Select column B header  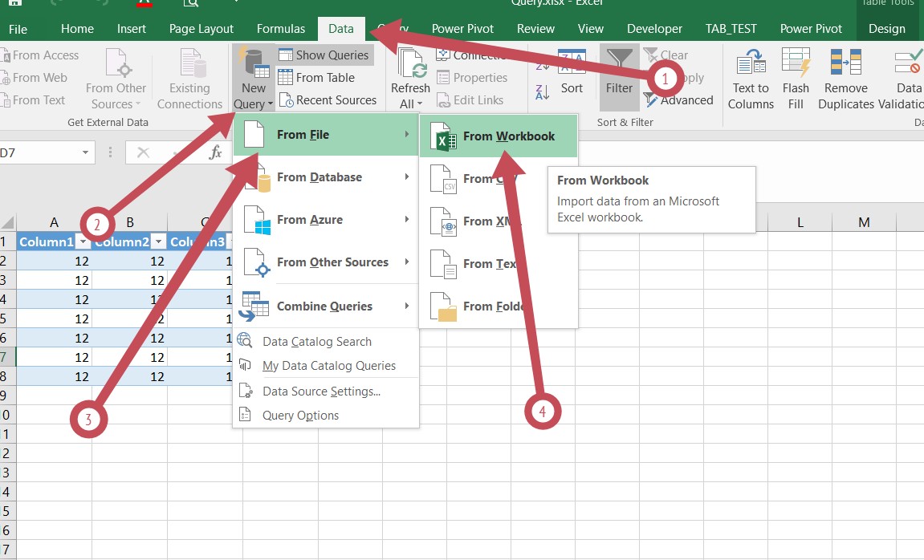[129, 222]
